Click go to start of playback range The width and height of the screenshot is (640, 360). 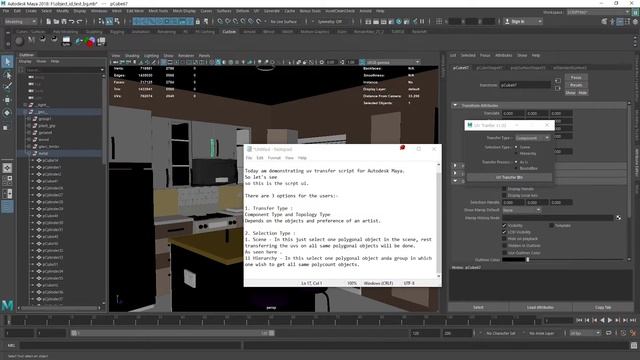click(579, 320)
